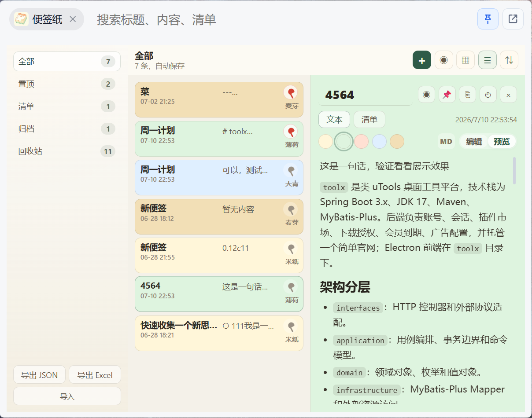Image resolution: width=532 pixels, height=418 pixels.
Task: Open the 新便签 note showing 0.12c11
Action: pos(219,255)
